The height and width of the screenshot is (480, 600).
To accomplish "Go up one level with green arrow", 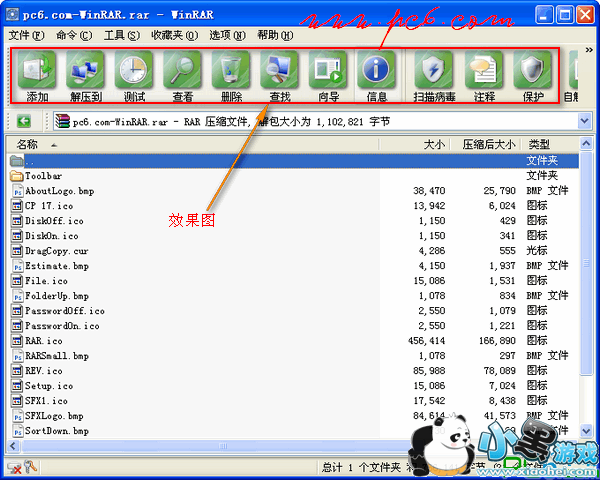I will [x=24, y=122].
